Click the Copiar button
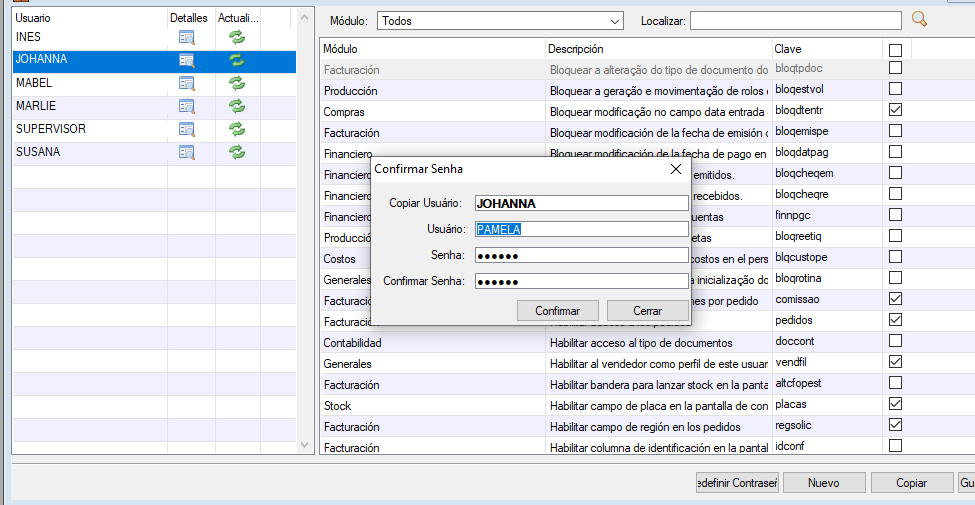975x505 pixels. tap(912, 483)
